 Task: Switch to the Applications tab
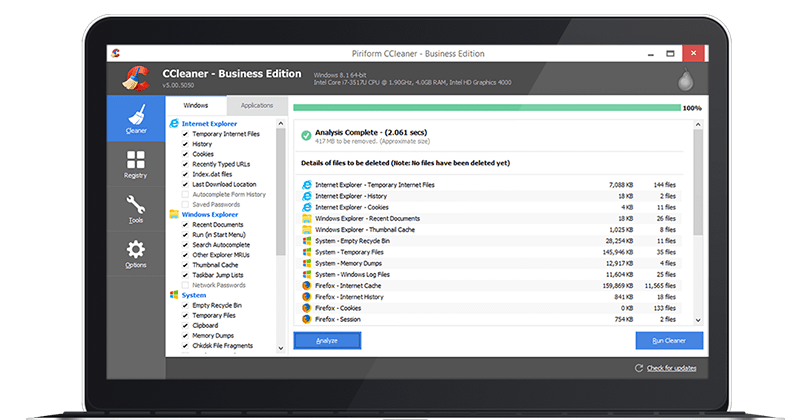pyautogui.click(x=257, y=105)
